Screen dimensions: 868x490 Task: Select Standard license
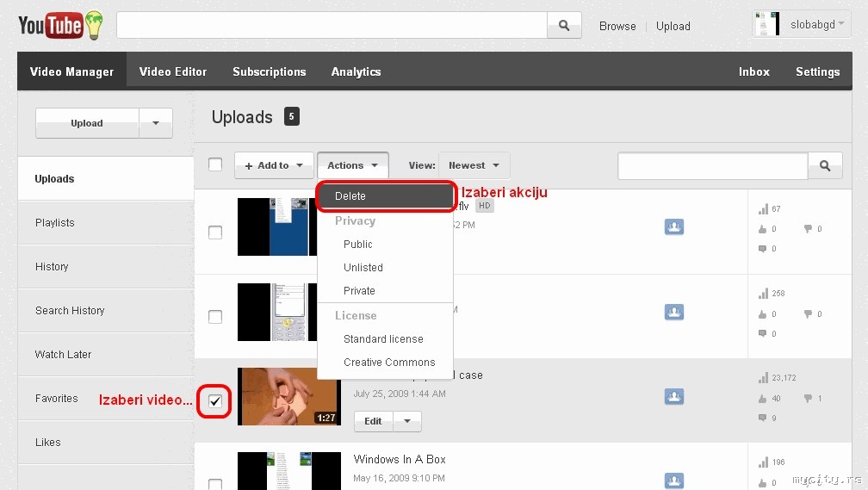[383, 338]
